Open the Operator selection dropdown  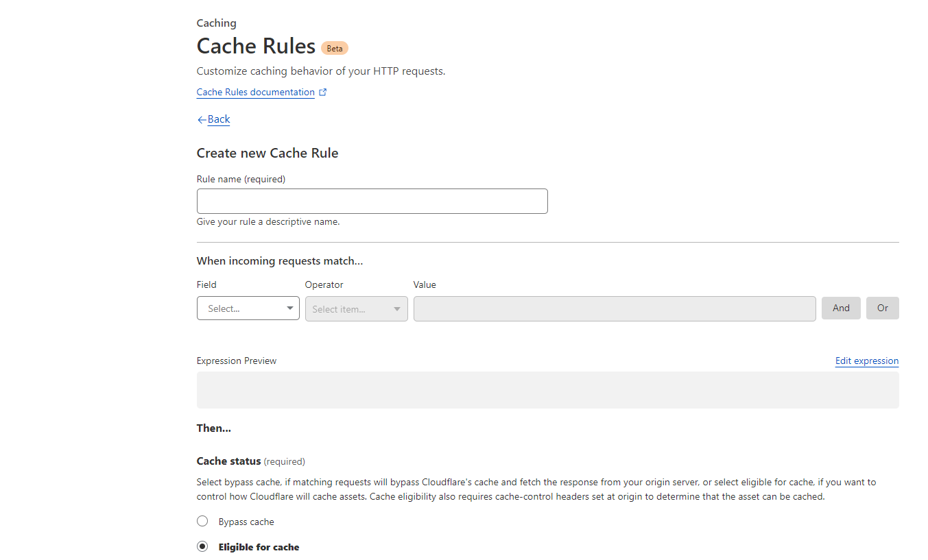point(356,308)
